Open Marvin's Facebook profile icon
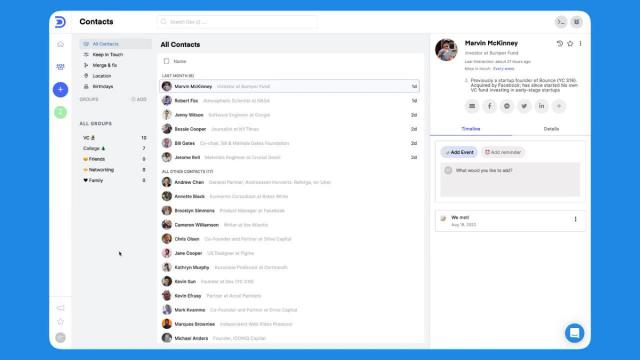Viewport: 640px width, 360px height. (x=489, y=106)
